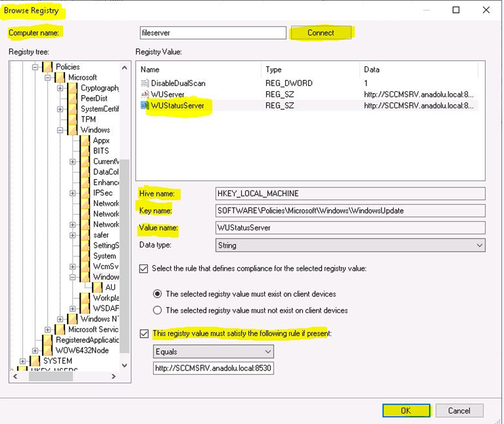Toggle 'Select the rule that defines compliance' checkbox
This screenshot has height=424, width=504.
pos(144,268)
